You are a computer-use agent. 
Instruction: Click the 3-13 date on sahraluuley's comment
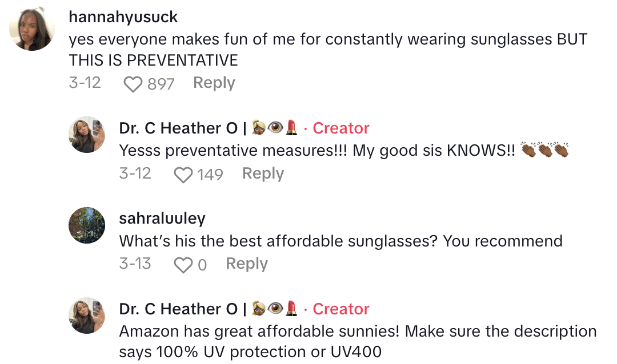pyautogui.click(x=135, y=264)
